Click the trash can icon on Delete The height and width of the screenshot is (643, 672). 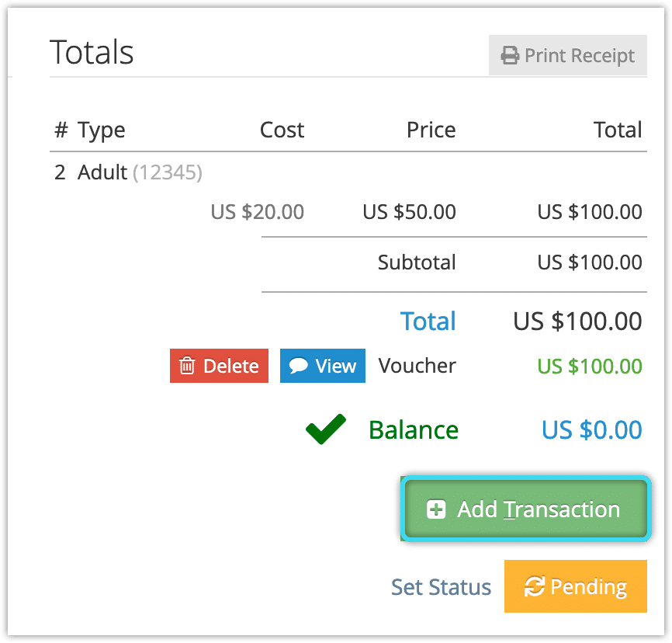(187, 366)
